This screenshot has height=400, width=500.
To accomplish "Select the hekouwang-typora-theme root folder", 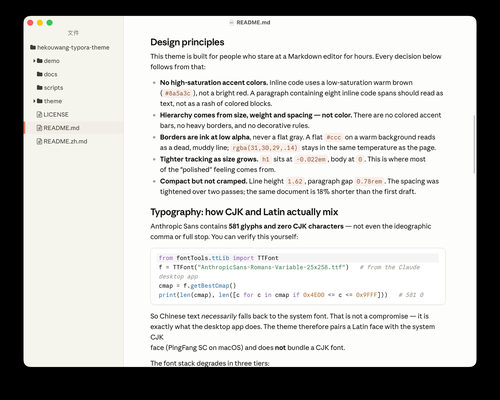I will 73,47.
